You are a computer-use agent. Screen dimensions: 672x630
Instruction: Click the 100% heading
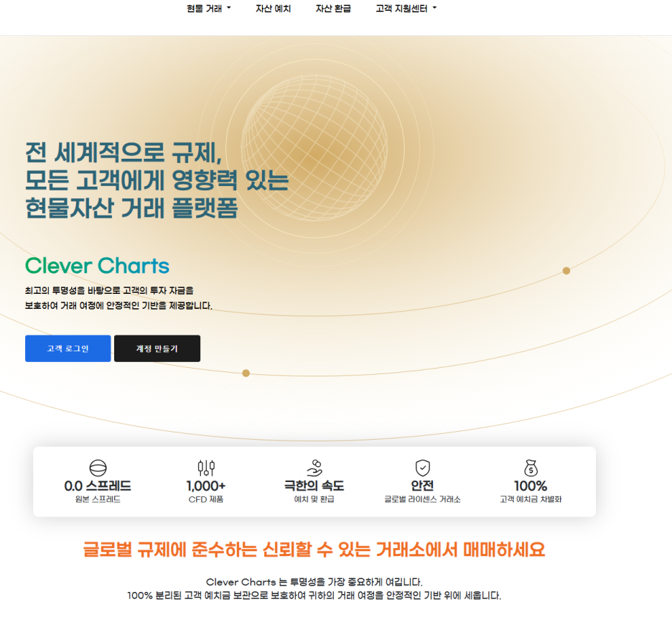(531, 486)
